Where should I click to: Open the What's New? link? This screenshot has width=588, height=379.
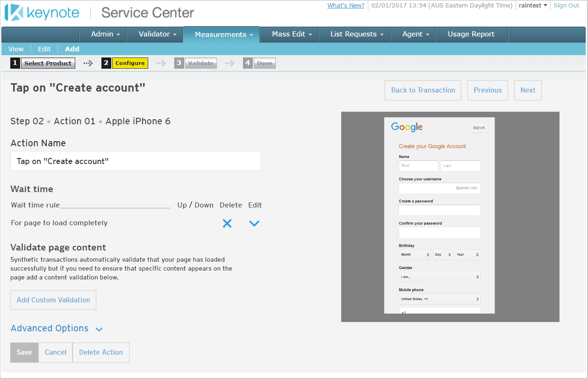coord(346,6)
